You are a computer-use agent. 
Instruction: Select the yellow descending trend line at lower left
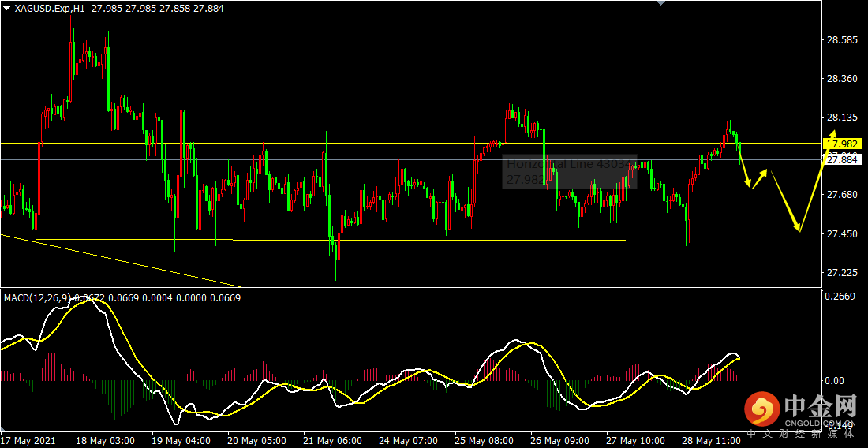pyautogui.click(x=118, y=259)
